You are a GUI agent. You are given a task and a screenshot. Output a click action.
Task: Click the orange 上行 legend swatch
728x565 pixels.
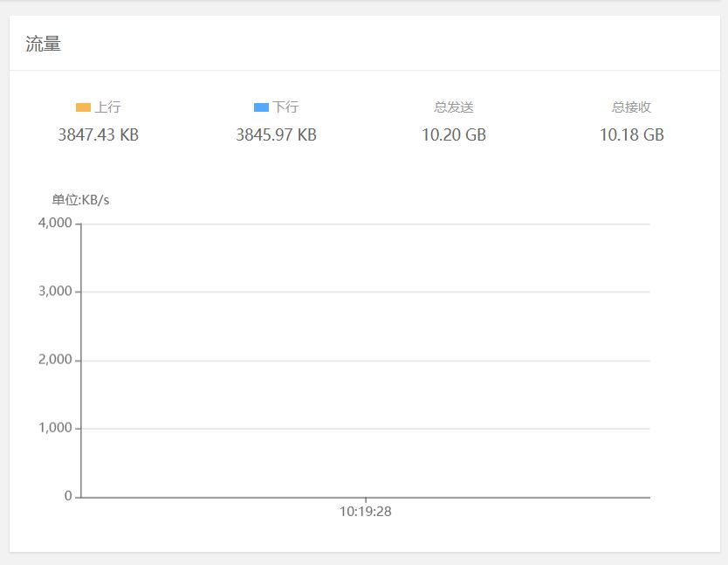point(83,107)
